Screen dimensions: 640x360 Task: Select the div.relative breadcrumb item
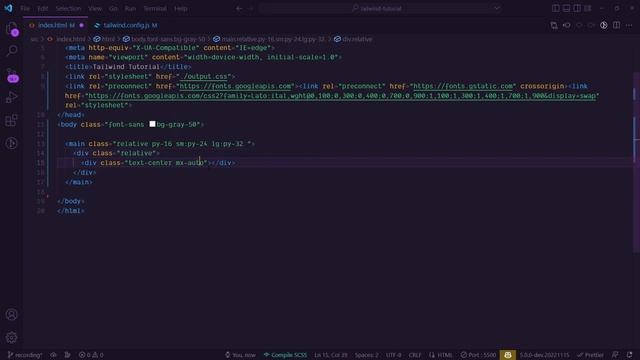(x=357, y=39)
